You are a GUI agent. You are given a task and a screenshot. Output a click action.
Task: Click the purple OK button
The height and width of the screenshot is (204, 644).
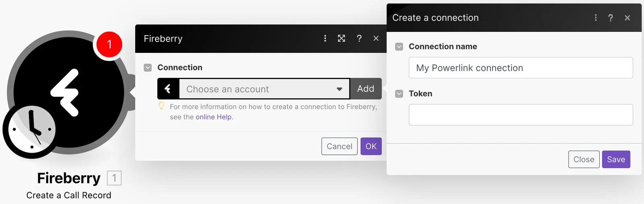tap(371, 146)
